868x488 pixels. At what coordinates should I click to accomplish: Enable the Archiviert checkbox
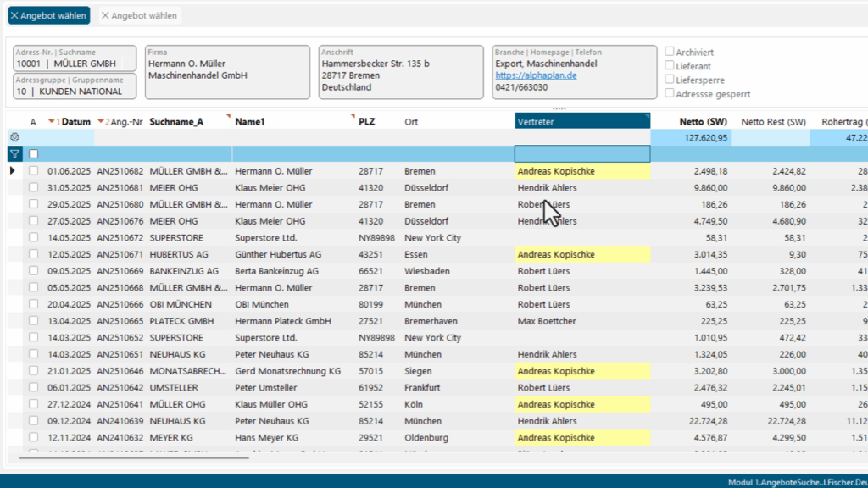tap(670, 52)
